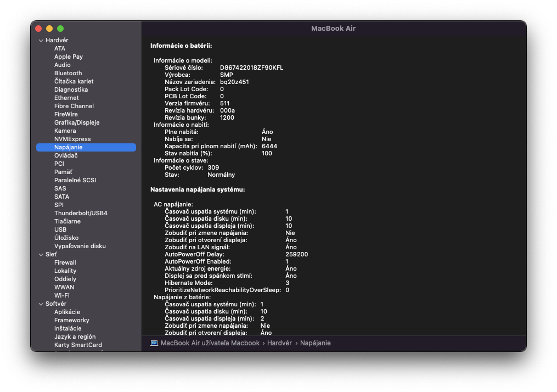The image size is (557, 392).
Task: Click Napájanie in the bottom path bar
Action: [x=315, y=343]
